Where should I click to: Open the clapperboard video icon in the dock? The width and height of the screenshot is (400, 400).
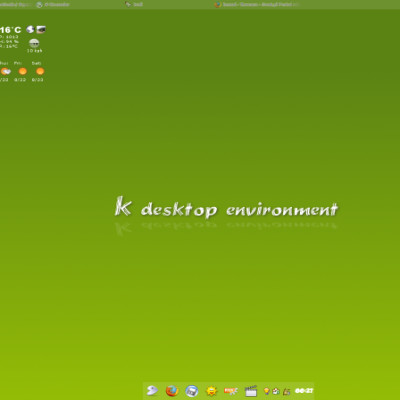pyautogui.click(x=251, y=391)
